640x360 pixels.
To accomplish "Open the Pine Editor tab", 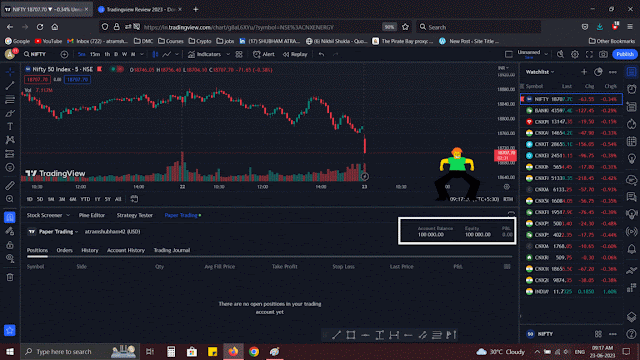I will click(x=92, y=215).
